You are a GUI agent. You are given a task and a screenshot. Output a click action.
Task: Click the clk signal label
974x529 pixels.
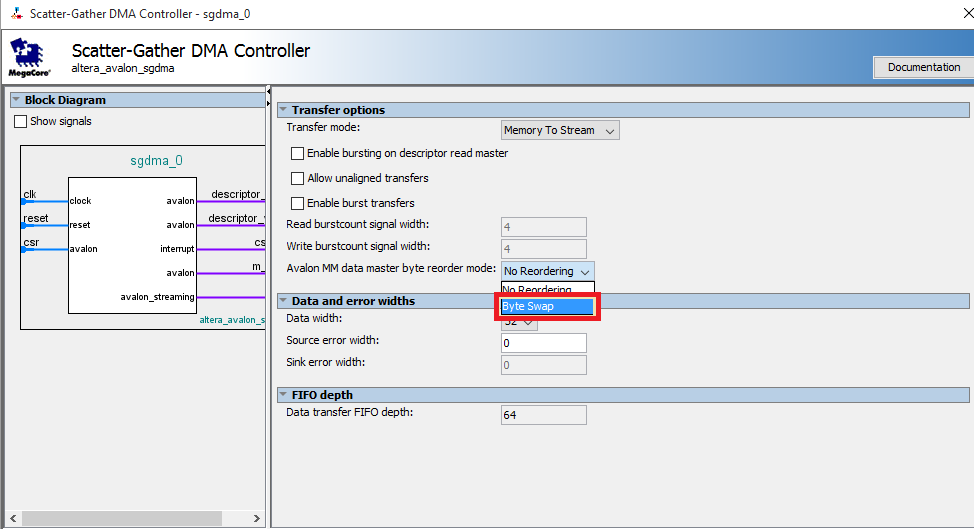coord(30,194)
